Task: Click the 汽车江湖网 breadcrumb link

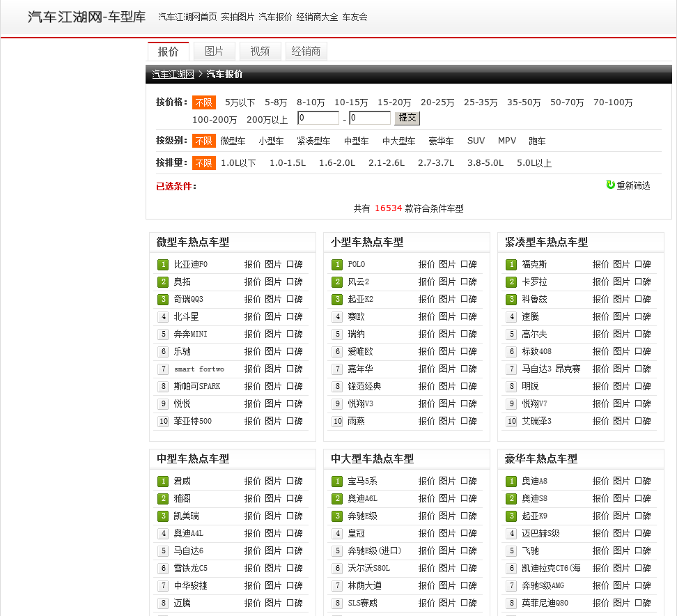Action: coord(173,74)
